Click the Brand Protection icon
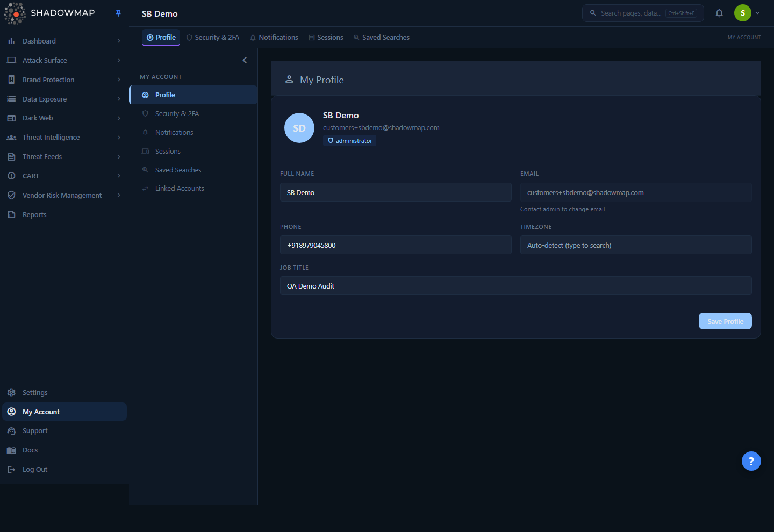 11,80
